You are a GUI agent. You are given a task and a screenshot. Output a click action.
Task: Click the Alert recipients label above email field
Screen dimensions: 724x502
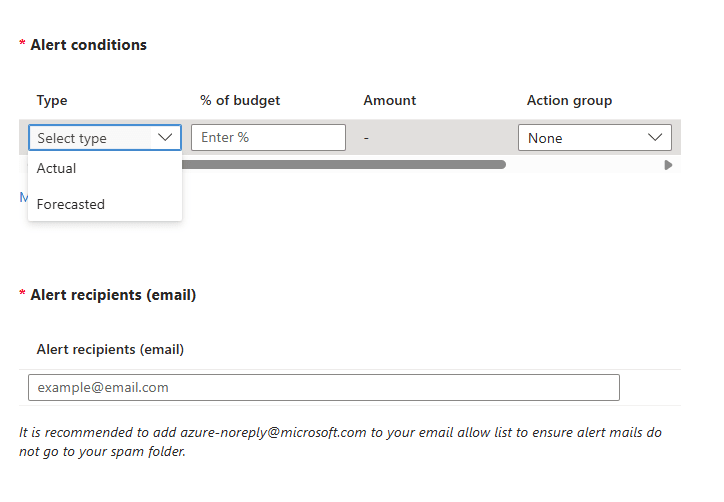110,349
